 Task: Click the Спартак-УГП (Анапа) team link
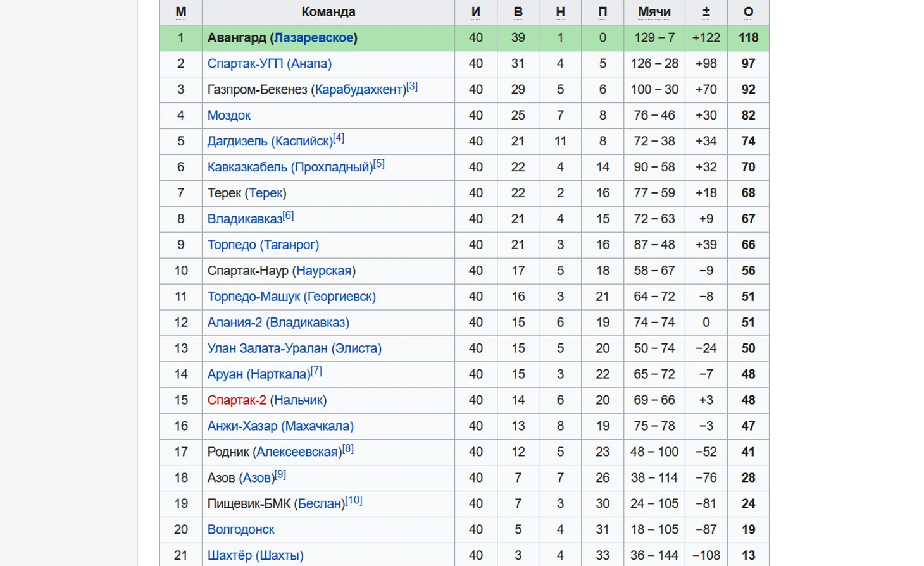point(269,64)
